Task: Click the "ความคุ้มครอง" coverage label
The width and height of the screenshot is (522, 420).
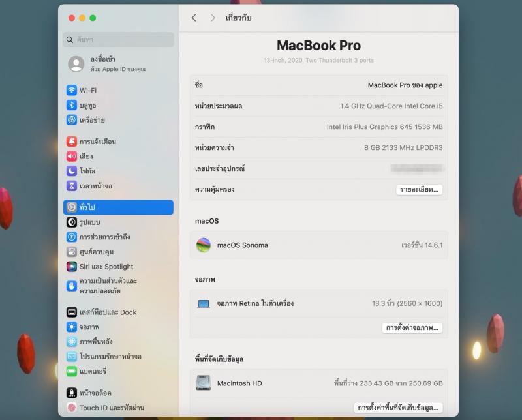Action: pyautogui.click(x=215, y=189)
